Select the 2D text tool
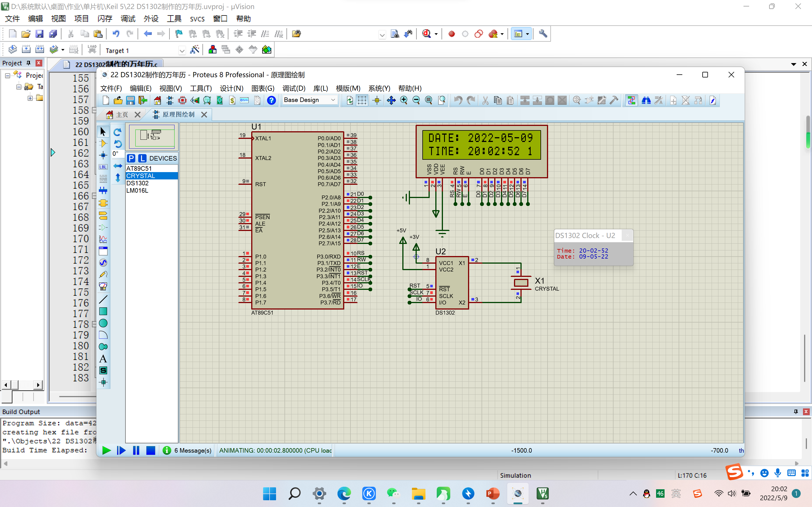 pos(103,359)
